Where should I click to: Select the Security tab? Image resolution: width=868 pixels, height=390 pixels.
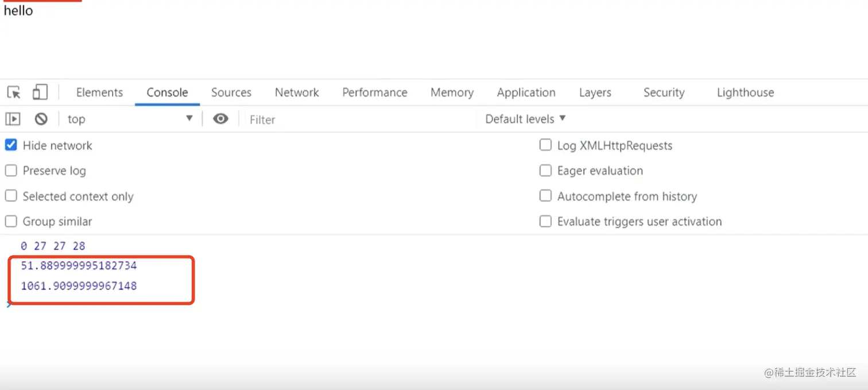pos(664,92)
